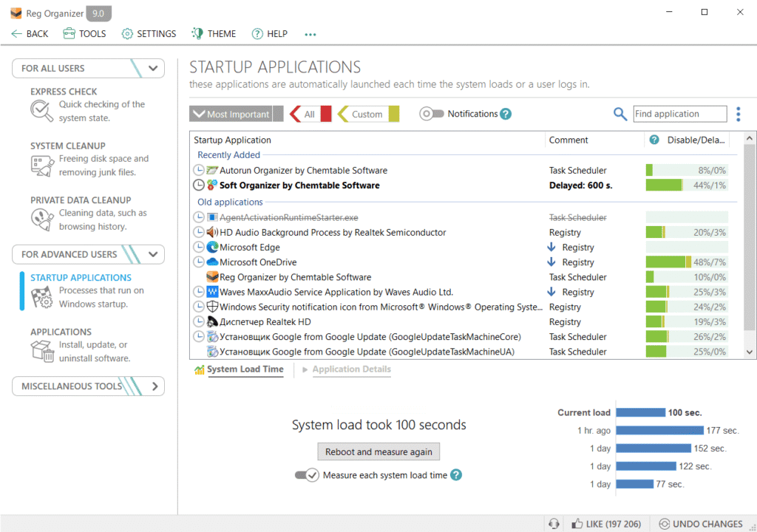Click Reboot and measure again button
757x532 pixels.
378,452
